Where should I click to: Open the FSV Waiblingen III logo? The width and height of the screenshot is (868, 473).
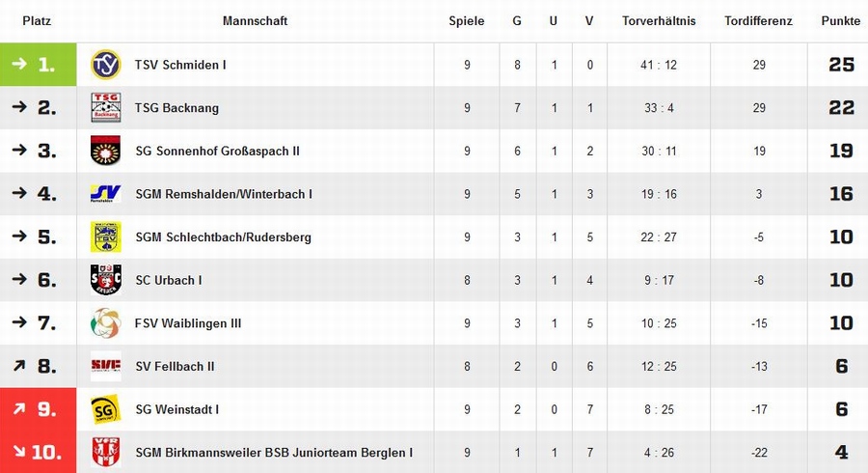(105, 323)
